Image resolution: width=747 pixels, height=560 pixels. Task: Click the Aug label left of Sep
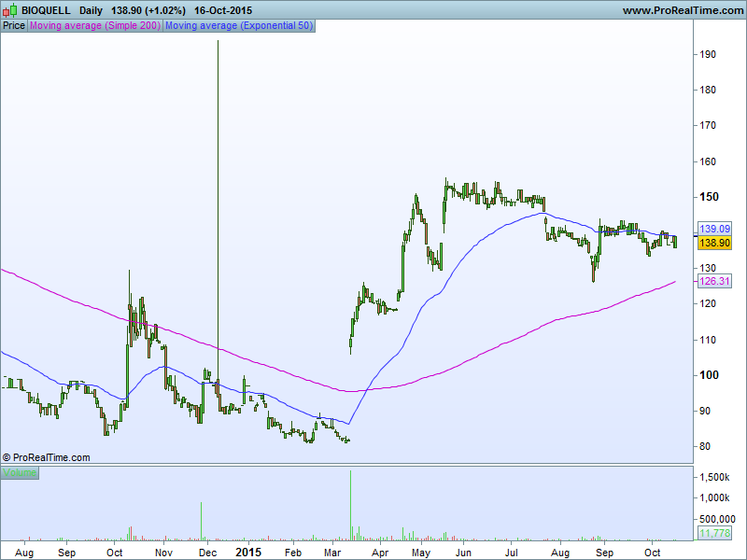click(25, 552)
